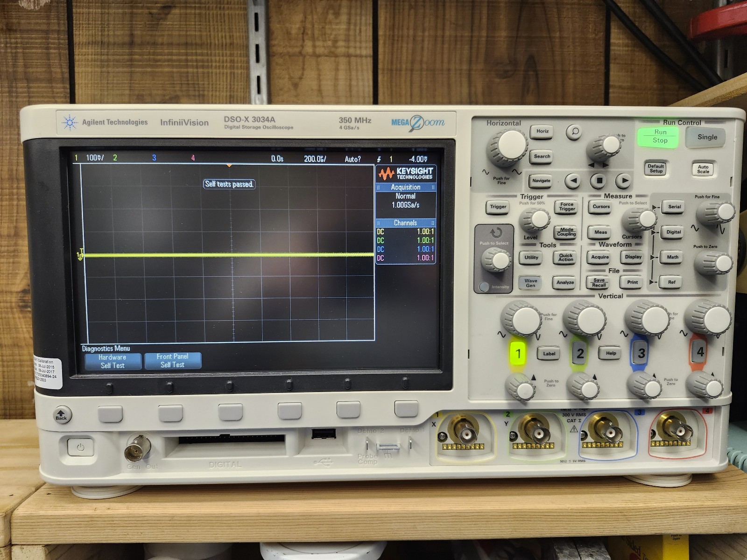Click the '1.00GSa/s' sample rate value
This screenshot has height=560, width=747.
[406, 205]
